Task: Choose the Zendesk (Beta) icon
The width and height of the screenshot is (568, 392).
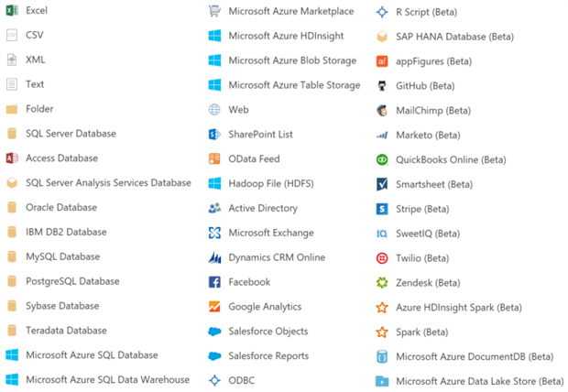Action: (382, 283)
